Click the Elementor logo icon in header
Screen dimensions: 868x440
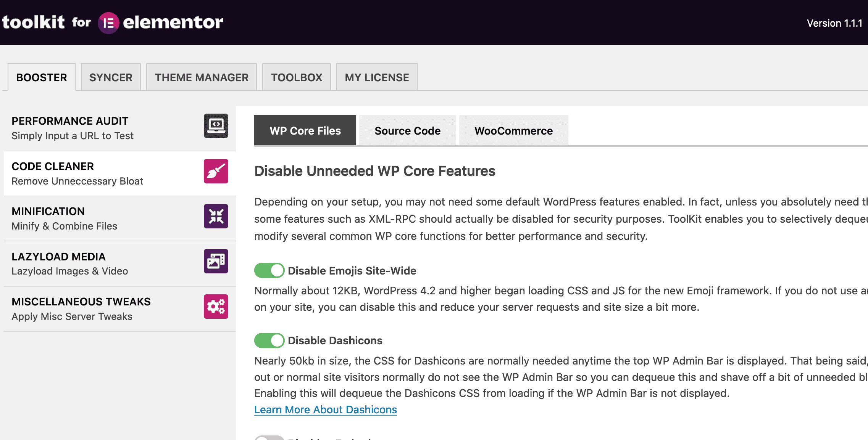point(109,23)
